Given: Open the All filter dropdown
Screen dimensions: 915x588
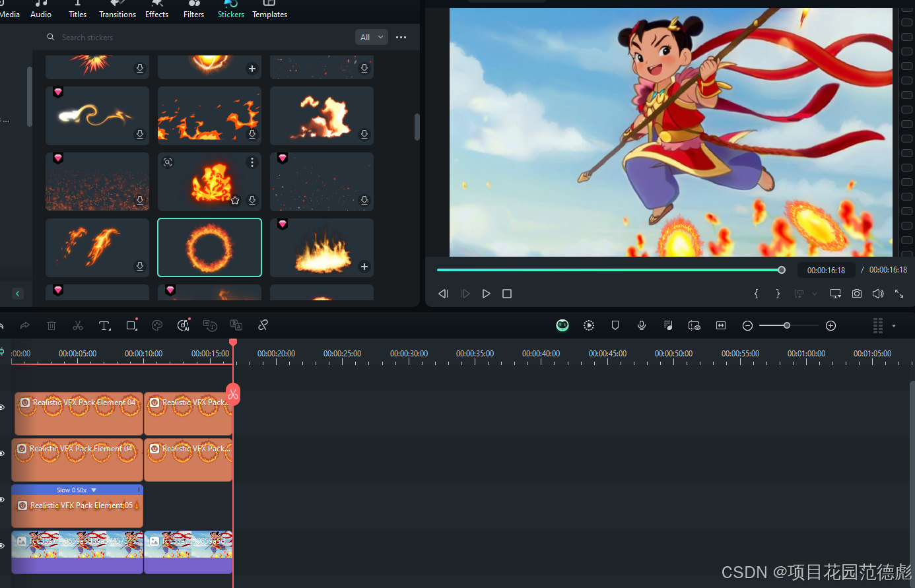Looking at the screenshot, I should point(371,38).
